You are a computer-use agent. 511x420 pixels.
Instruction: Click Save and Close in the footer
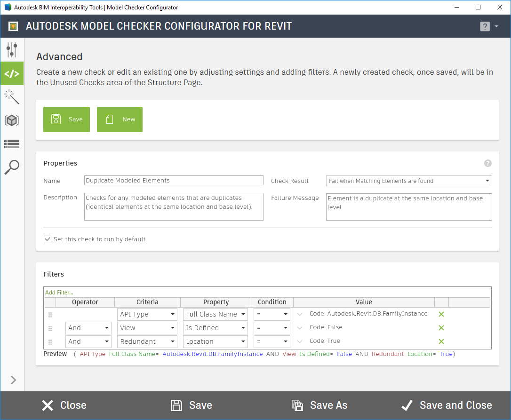(x=446, y=405)
